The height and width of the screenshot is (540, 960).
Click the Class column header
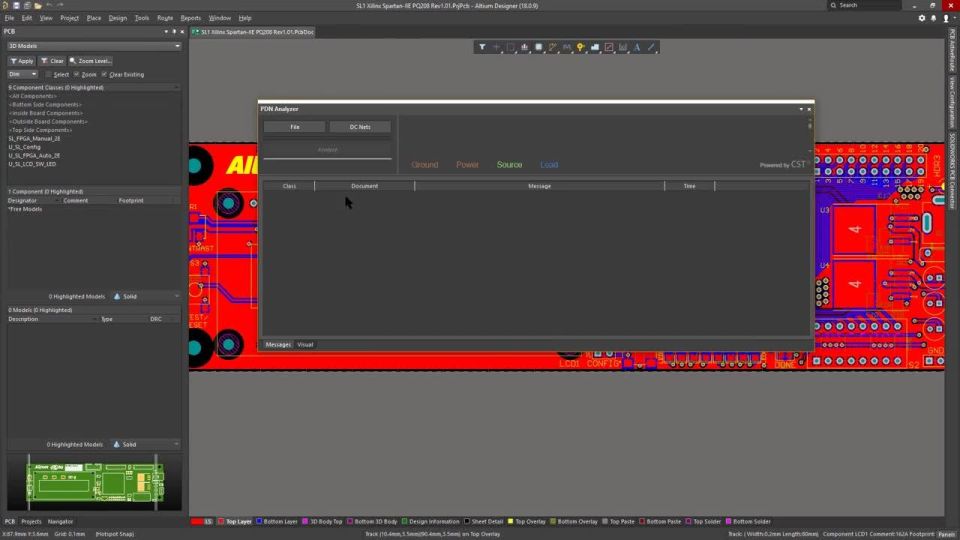click(289, 186)
